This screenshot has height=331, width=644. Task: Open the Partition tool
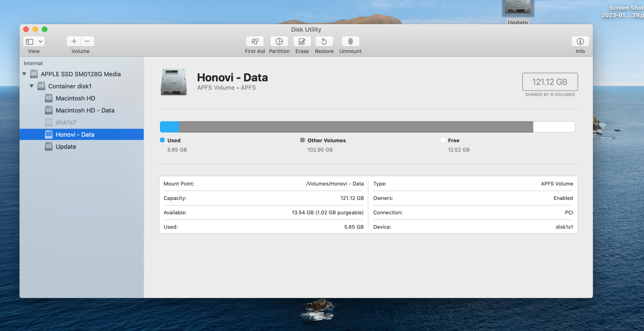pyautogui.click(x=279, y=41)
